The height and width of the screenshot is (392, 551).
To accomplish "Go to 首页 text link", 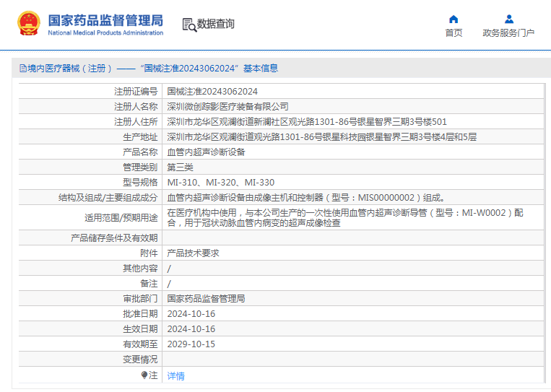I will click(x=454, y=33).
